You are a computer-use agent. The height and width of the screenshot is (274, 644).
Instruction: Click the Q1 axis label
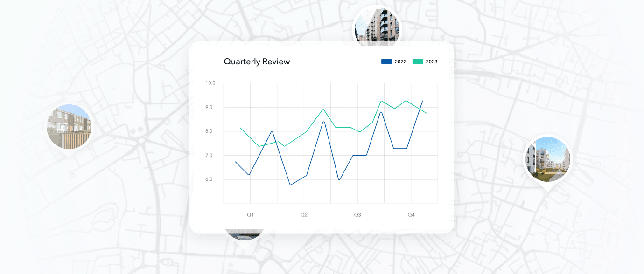point(251,215)
